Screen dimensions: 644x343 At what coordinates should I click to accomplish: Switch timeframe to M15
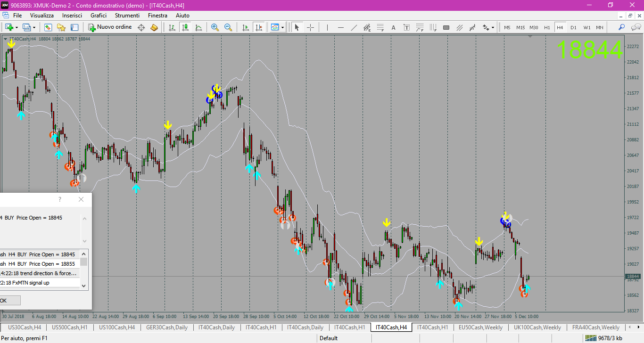520,27
